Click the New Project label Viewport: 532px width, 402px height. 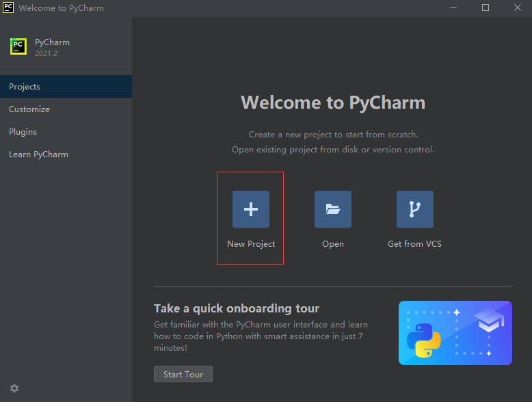(251, 244)
